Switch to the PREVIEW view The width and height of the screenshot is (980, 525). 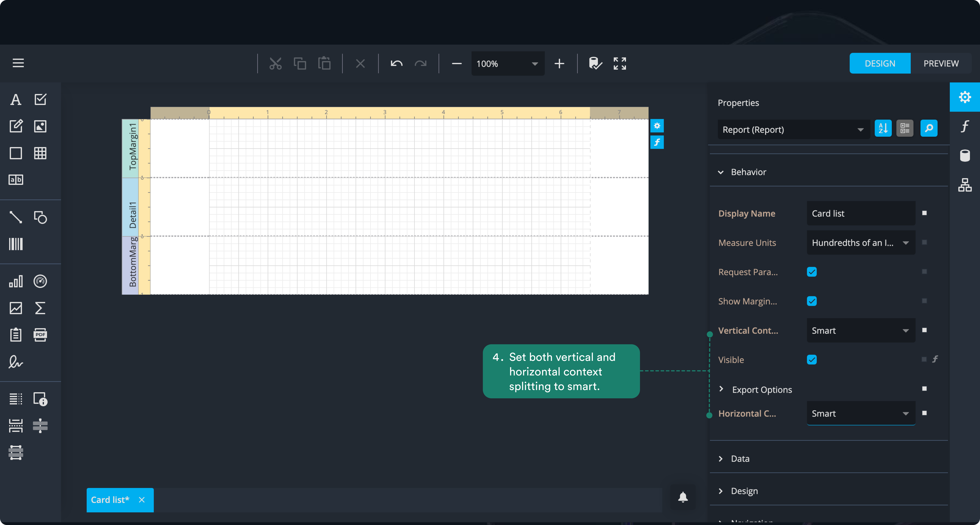[941, 63]
